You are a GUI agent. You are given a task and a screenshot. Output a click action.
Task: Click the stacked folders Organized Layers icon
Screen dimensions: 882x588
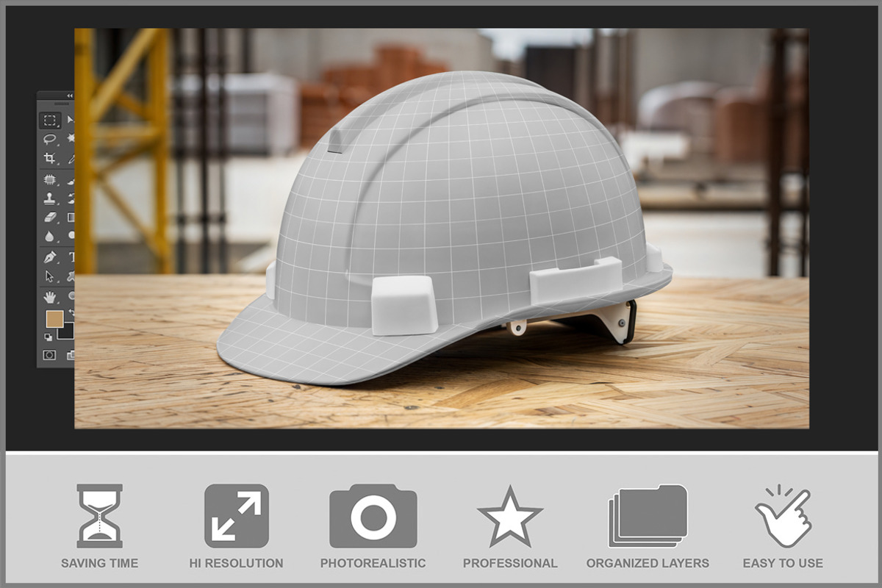click(x=648, y=516)
